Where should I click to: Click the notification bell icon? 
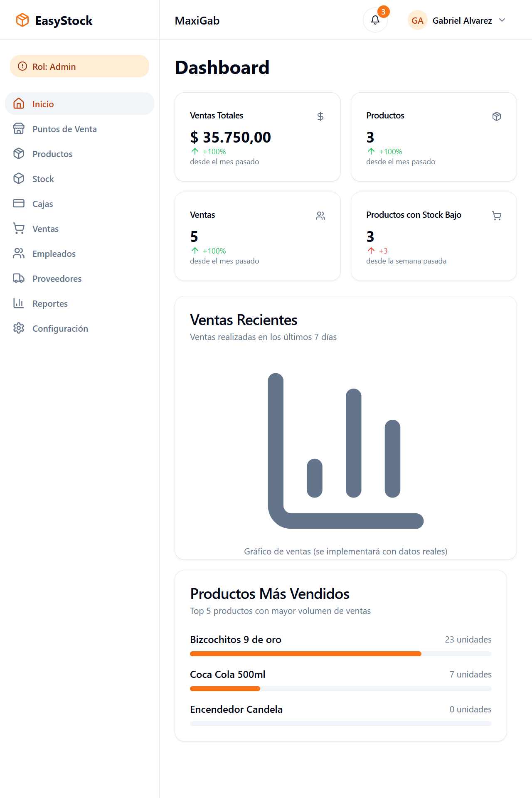[375, 20]
